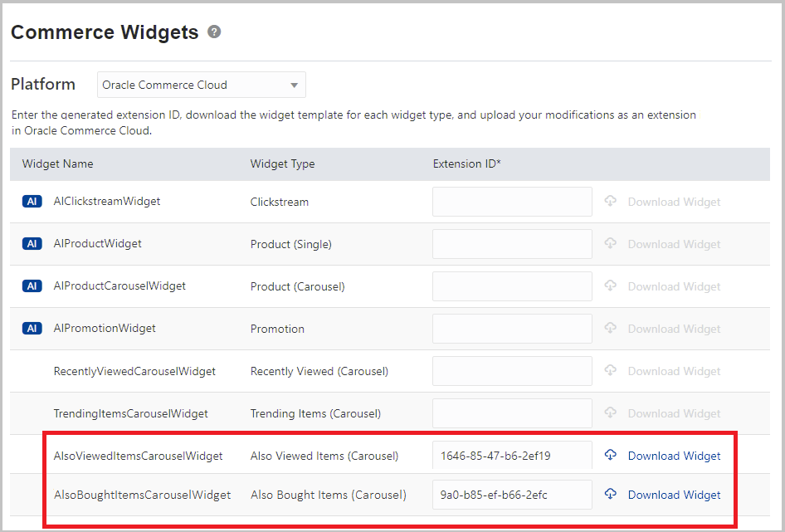Click the AI badge beside AIClickstreamWidget
The height and width of the screenshot is (532, 785).
pyautogui.click(x=32, y=202)
